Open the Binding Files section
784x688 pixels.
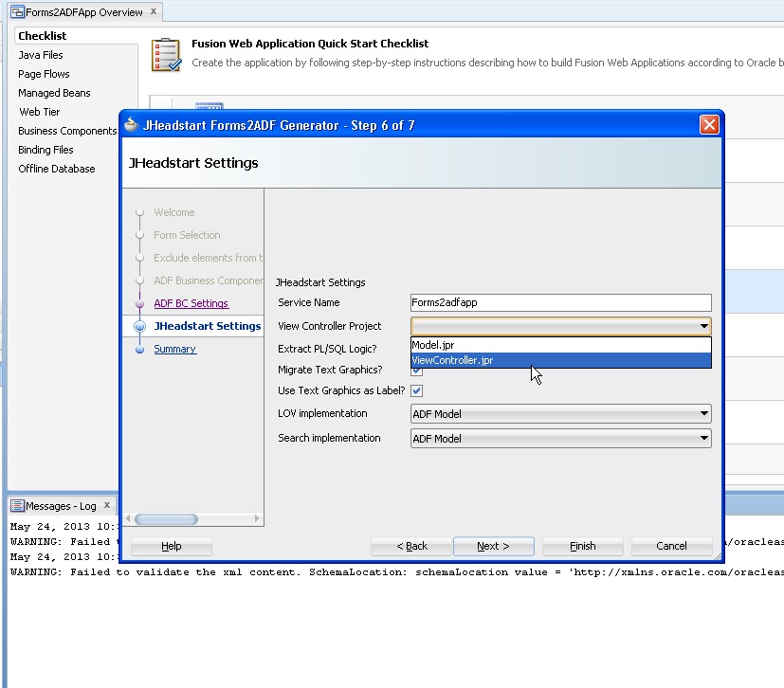click(x=46, y=150)
